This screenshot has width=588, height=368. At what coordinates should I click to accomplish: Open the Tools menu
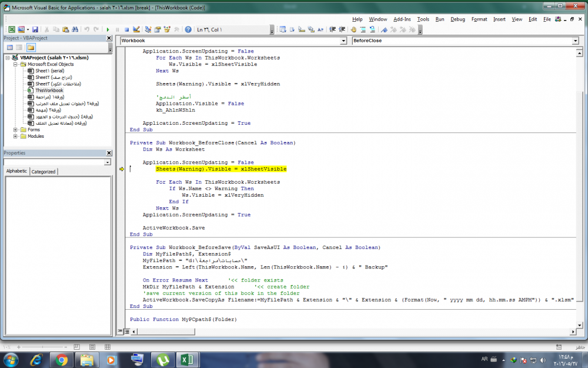coord(423,19)
